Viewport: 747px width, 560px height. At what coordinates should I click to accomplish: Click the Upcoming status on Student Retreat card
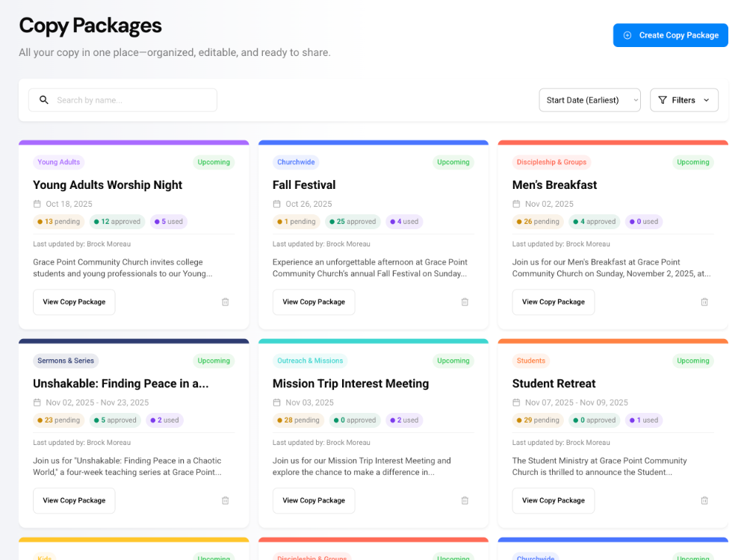pos(692,361)
